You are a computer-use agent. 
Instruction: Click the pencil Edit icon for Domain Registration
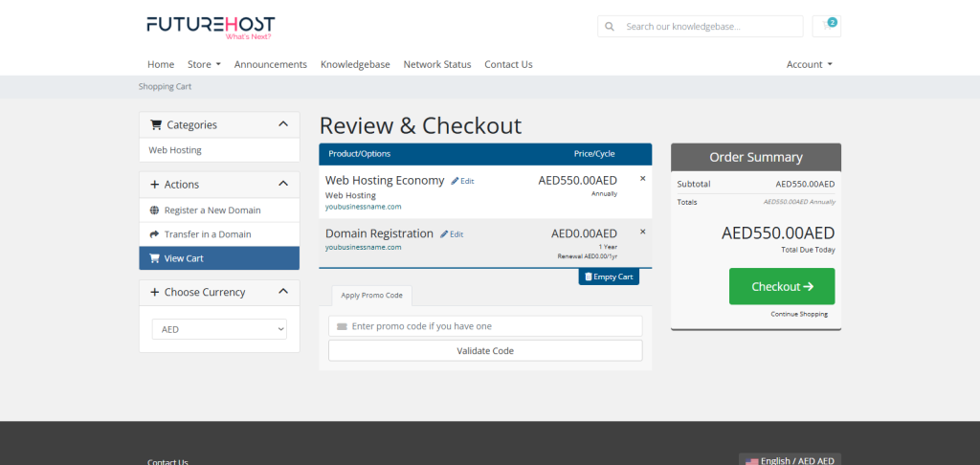click(444, 234)
